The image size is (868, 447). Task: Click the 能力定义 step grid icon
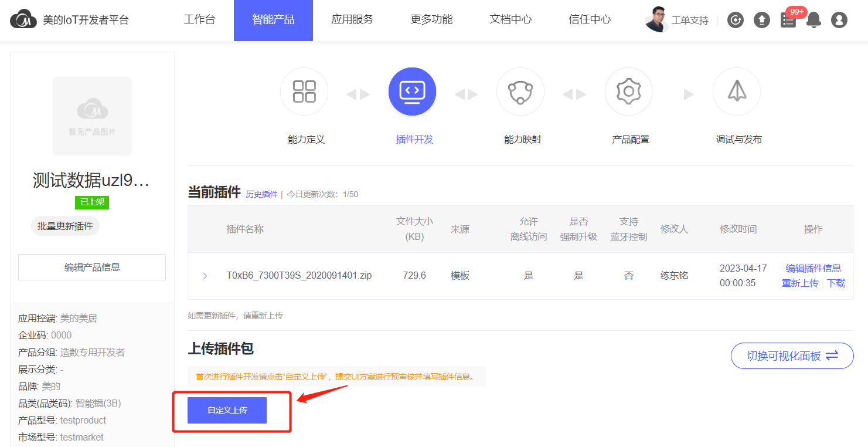[x=304, y=92]
